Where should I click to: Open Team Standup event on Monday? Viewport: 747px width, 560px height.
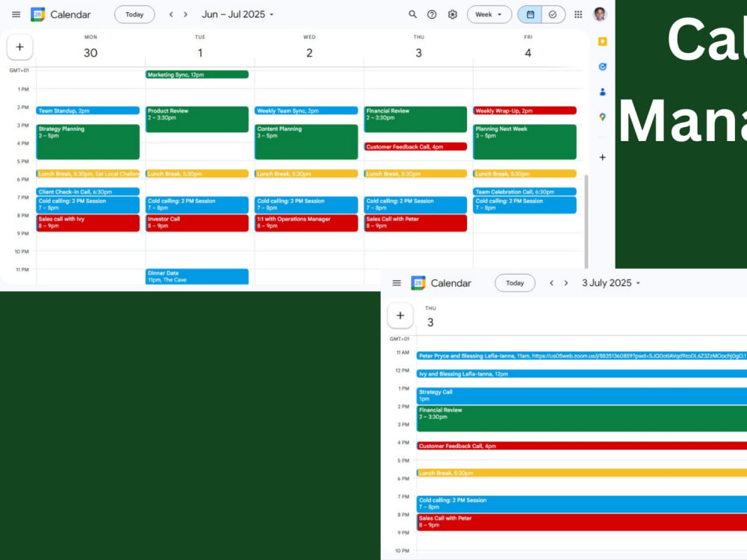point(87,111)
